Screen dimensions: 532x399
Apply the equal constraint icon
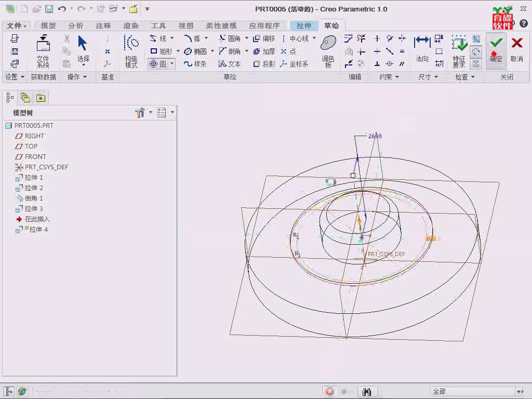[x=402, y=51]
